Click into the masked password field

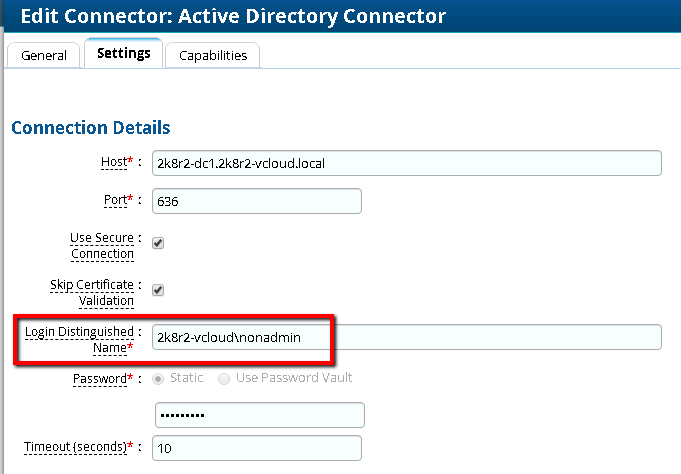pos(259,414)
